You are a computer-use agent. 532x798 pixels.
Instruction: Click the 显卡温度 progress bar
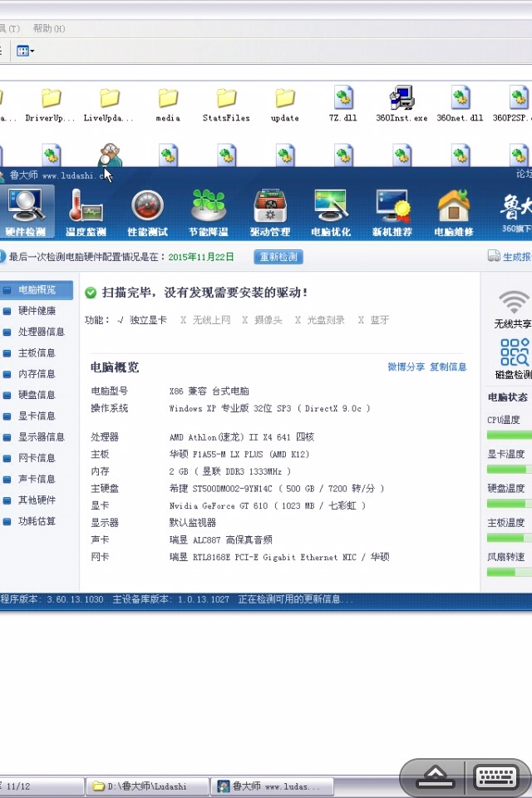[509, 469]
